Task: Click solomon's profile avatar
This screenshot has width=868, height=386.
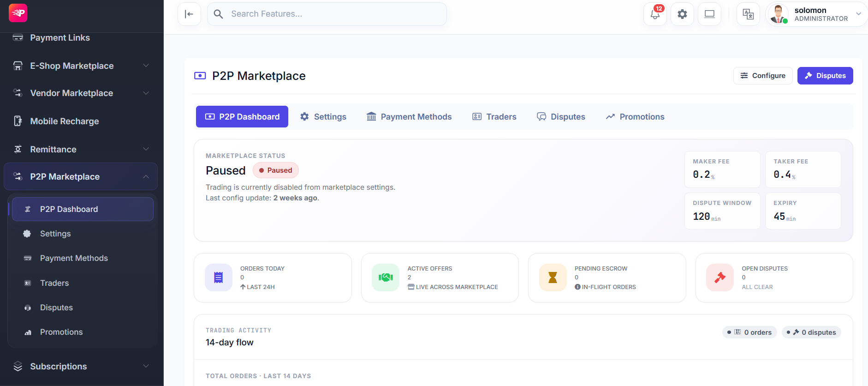Action: pos(779,14)
